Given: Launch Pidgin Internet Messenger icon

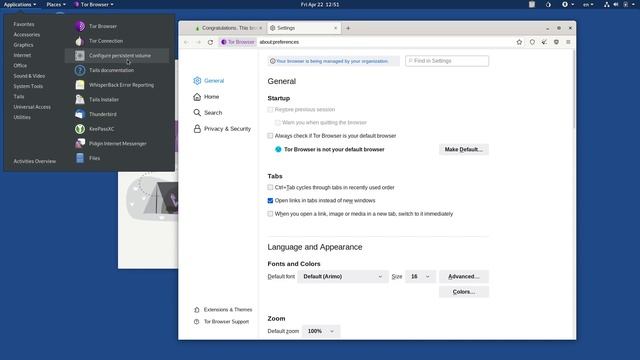Looking at the screenshot, I should (x=80, y=144).
